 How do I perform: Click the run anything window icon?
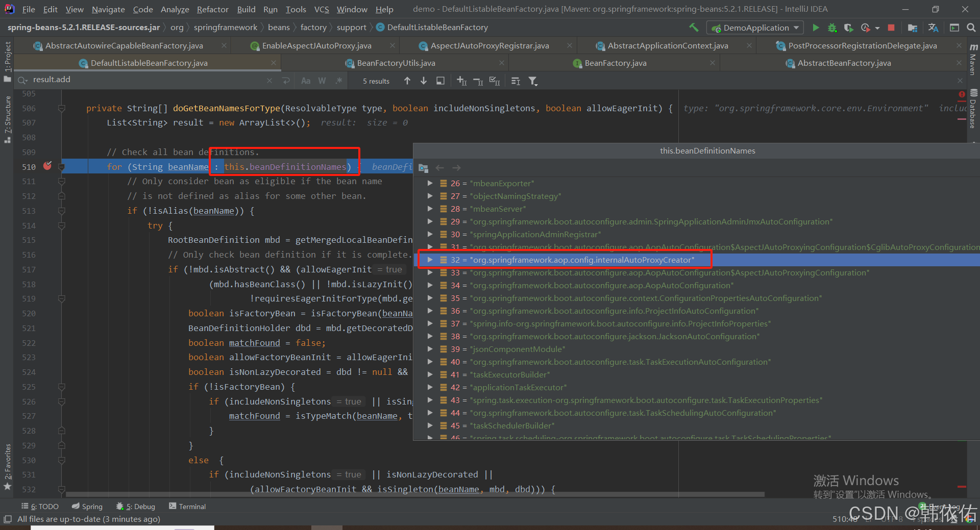tap(954, 28)
